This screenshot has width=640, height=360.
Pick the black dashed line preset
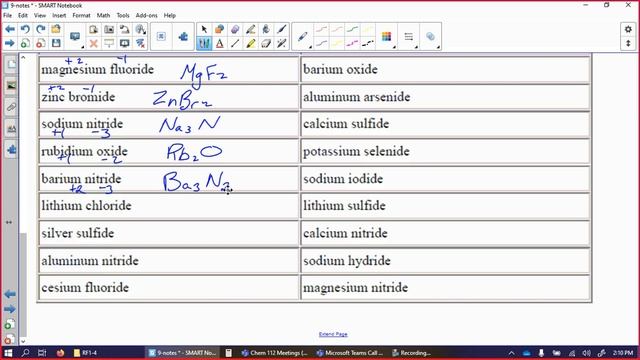368,43
